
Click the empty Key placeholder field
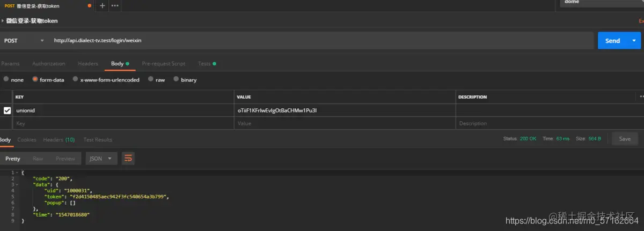click(x=124, y=123)
